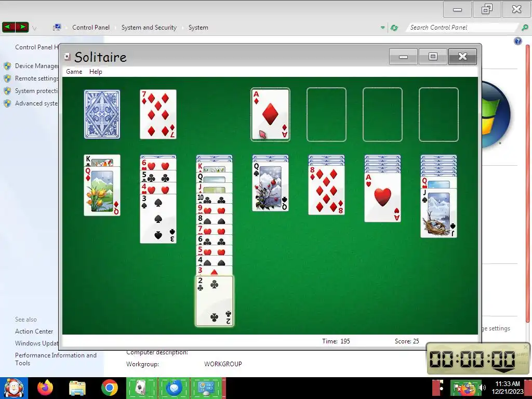Select the 6 of hearts card
This screenshot has height=399, width=532.
pyautogui.click(x=158, y=165)
